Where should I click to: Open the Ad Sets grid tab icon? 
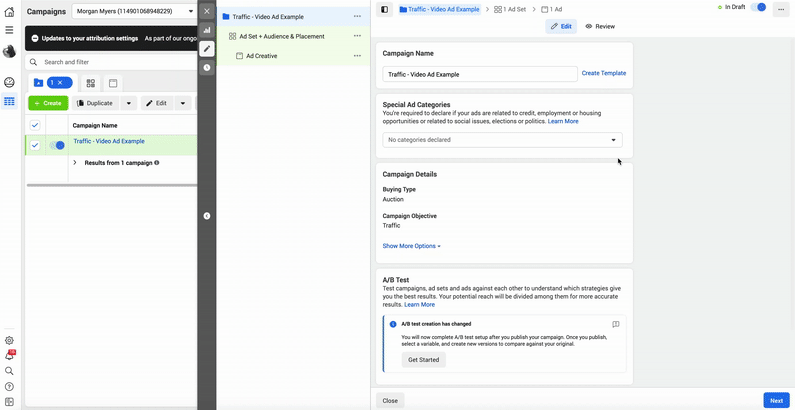point(91,83)
